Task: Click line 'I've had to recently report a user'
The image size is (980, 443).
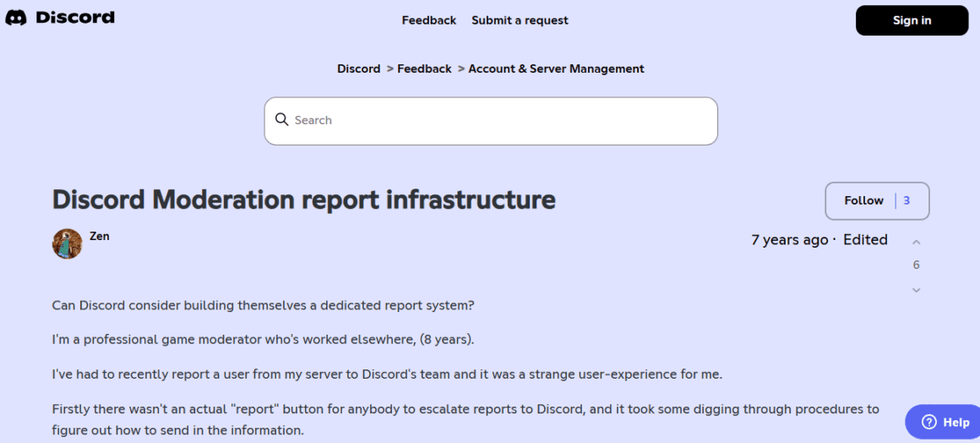Action: pyautogui.click(x=387, y=375)
